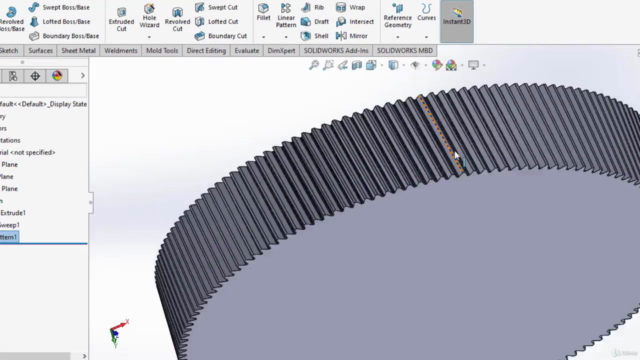
Task: Switch to the Mold Tools tab
Action: point(162,51)
